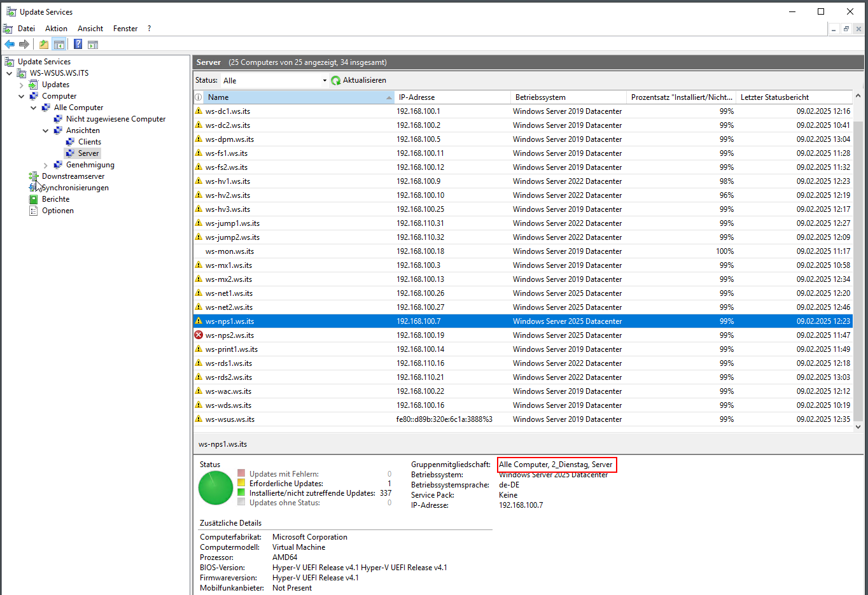
Task: Expand the Genehmigung tree node
Action: (x=45, y=165)
